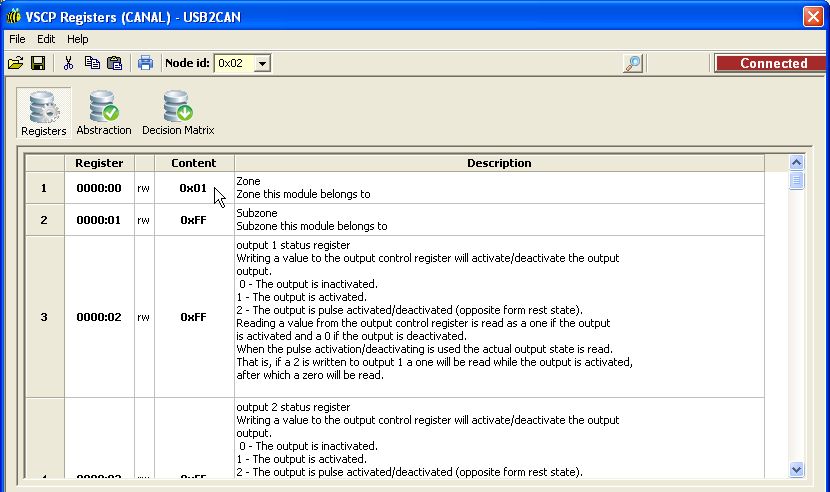Click the Save floppy disk icon
830x492 pixels.
(38, 63)
